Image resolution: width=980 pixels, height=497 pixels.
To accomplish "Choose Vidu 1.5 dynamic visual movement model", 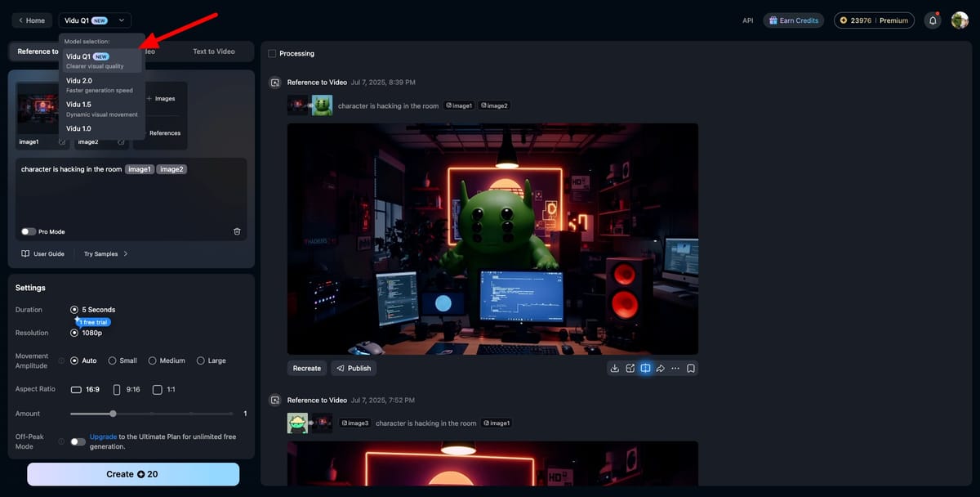I will click(102, 109).
